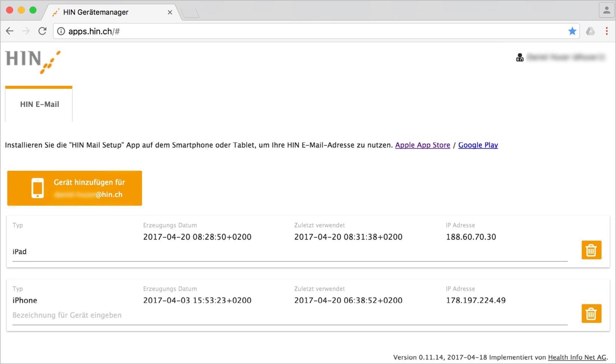This screenshot has width=616, height=364.
Task: Open Chrome three-dot menu
Action: tap(607, 31)
